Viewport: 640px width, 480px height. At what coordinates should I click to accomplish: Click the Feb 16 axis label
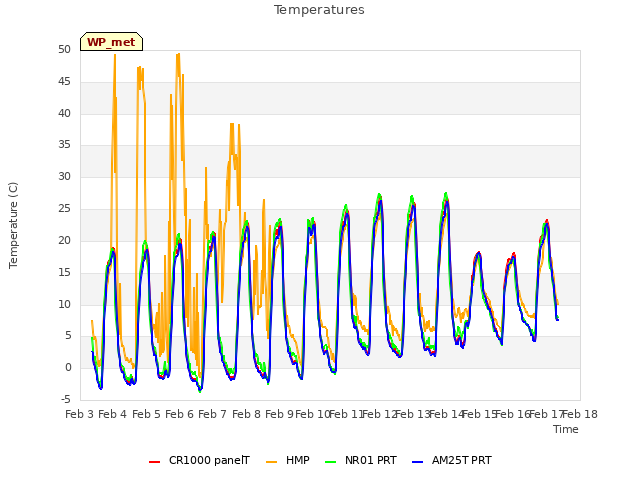click(513, 414)
